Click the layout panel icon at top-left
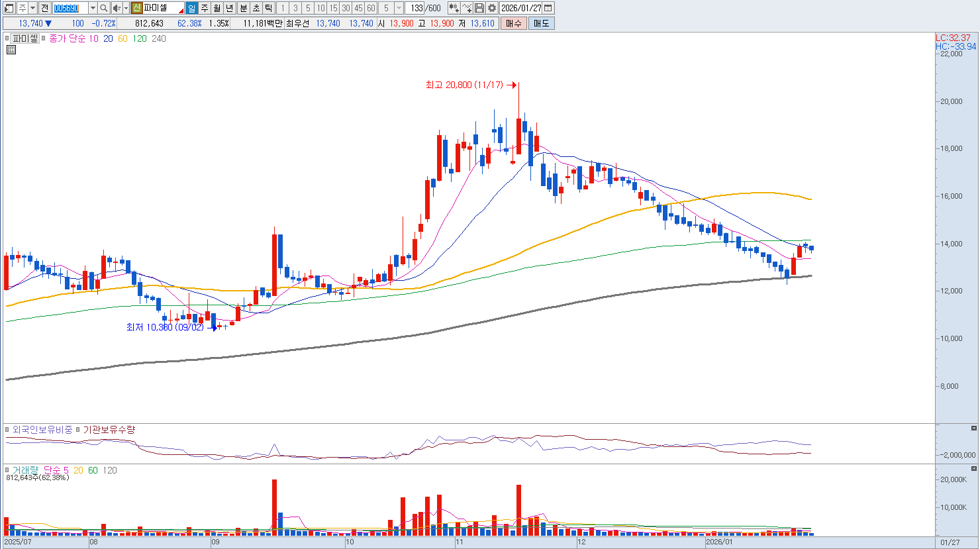This screenshot has height=549, width=980. 9,8
